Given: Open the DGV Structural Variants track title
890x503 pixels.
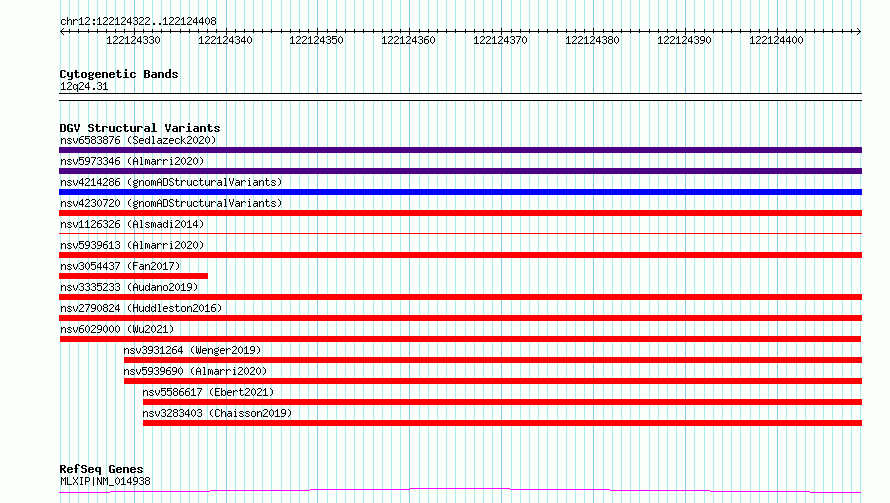Looking at the screenshot, I should pos(140,128).
